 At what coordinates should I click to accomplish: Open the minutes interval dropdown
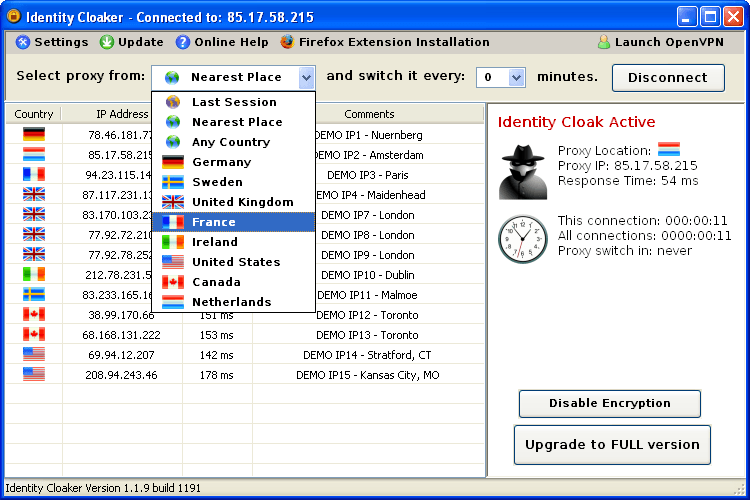click(x=516, y=77)
